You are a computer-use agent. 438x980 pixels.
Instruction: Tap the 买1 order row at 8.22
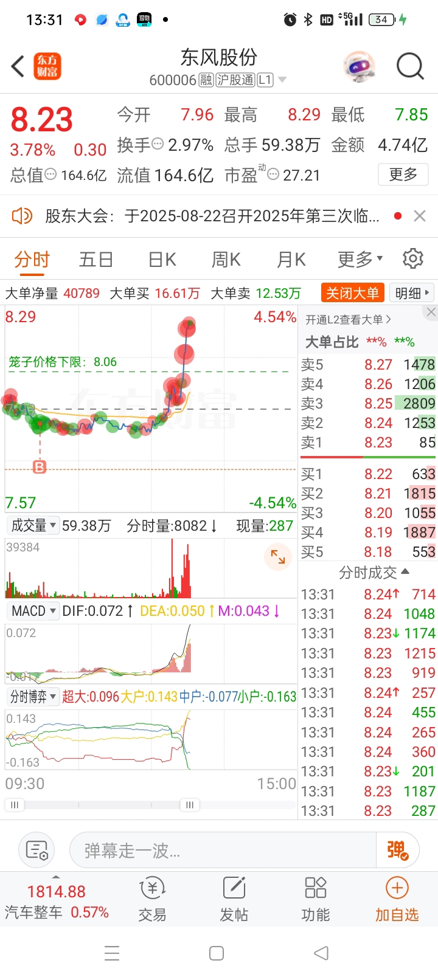pyautogui.click(x=368, y=474)
